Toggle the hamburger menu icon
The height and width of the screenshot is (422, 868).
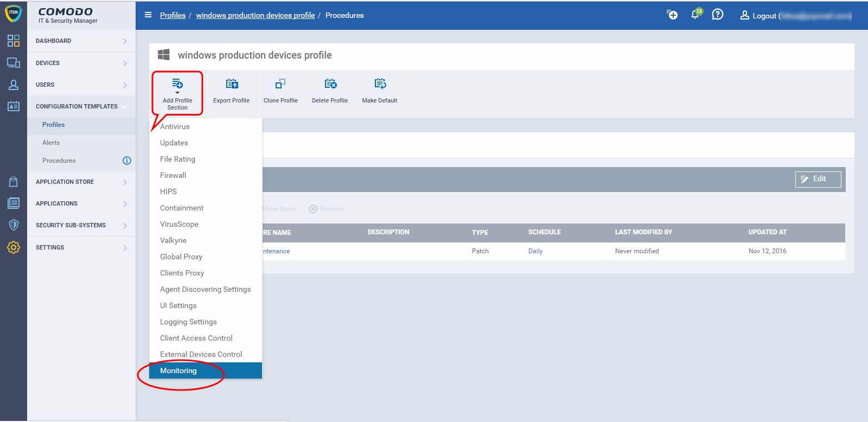[x=148, y=15]
